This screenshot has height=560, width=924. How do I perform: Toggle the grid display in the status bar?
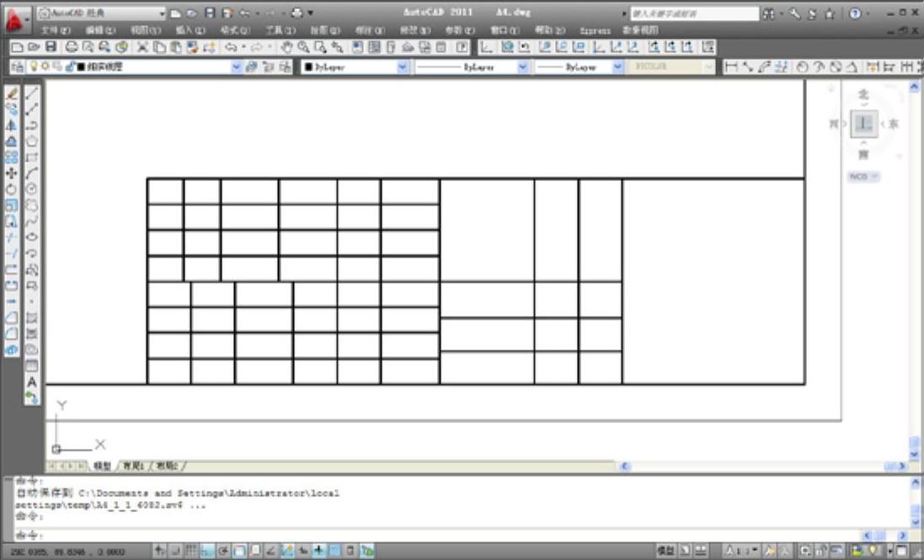click(191, 551)
